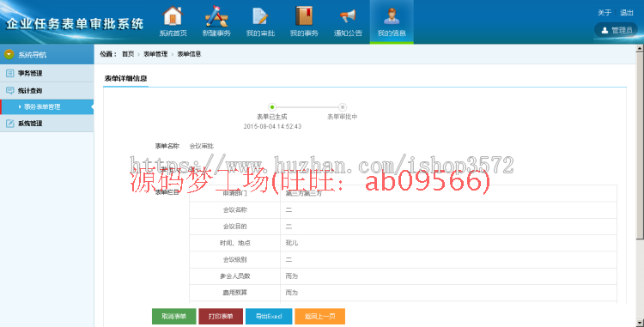Open 系统首页 house icon in top navigation

pyautogui.click(x=173, y=16)
